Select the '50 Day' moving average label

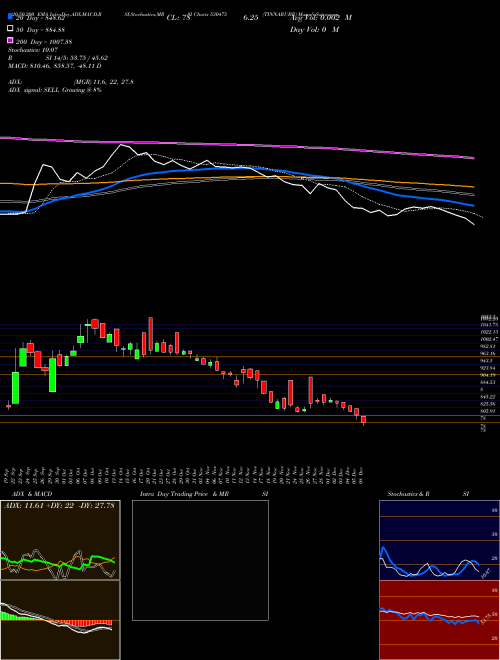coord(40,29)
